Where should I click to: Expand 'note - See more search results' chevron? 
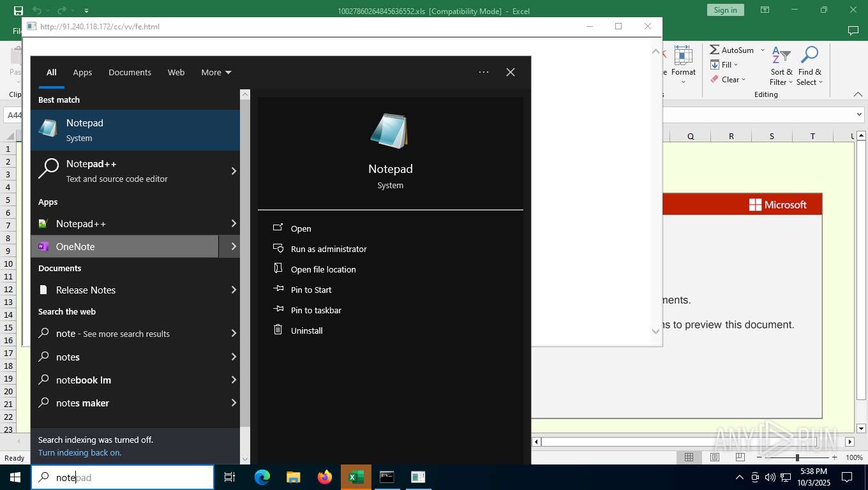(x=234, y=333)
